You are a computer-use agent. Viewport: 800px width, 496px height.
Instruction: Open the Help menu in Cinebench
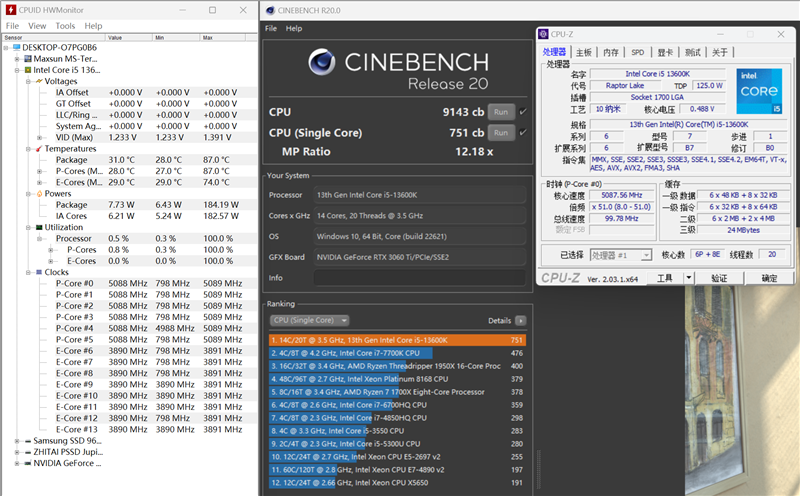294,28
